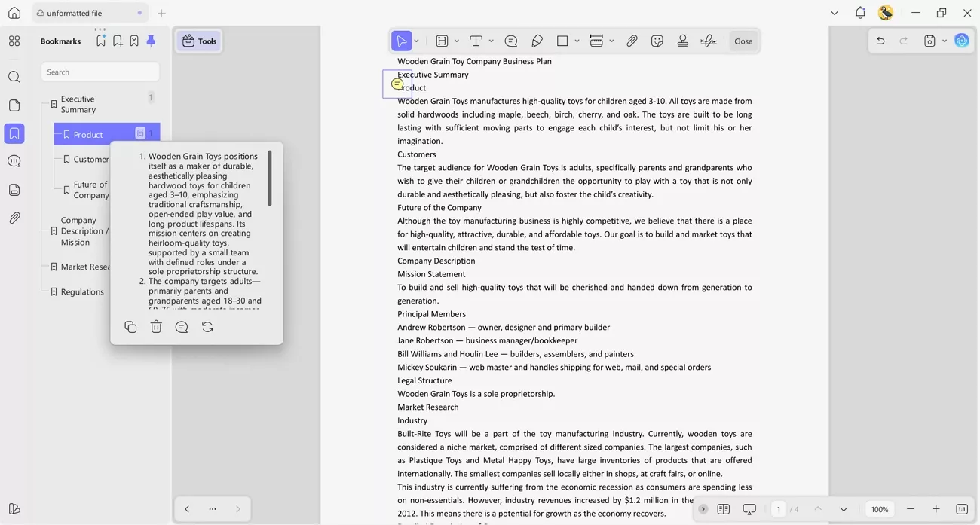Click Close to exit the toolbar
Screen dimensions: 980x525
pyautogui.click(x=743, y=41)
